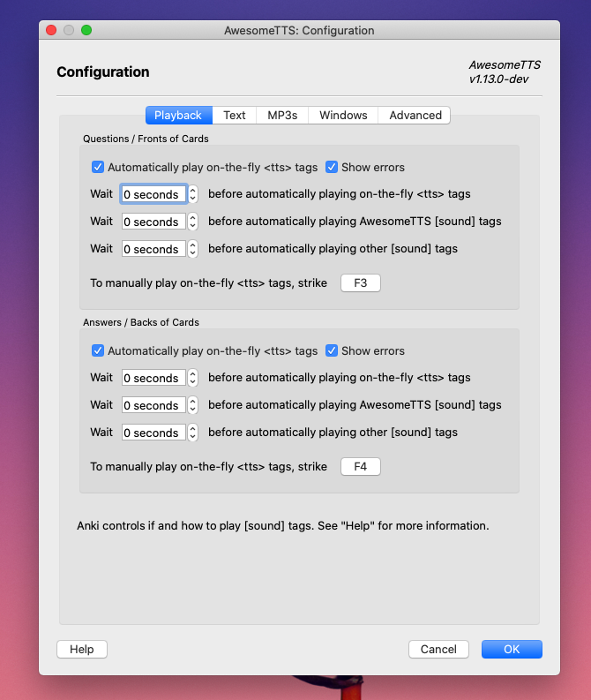Select the AwesomeTTS v1.13.0-dev version text

505,72
